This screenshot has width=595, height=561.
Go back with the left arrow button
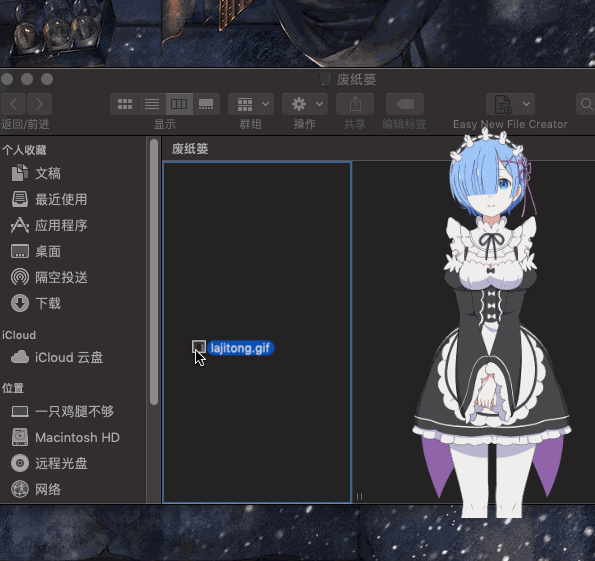tap(13, 104)
